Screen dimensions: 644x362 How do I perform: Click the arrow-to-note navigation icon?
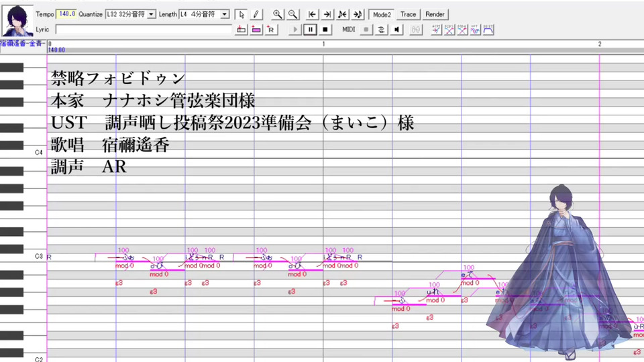click(x=358, y=14)
